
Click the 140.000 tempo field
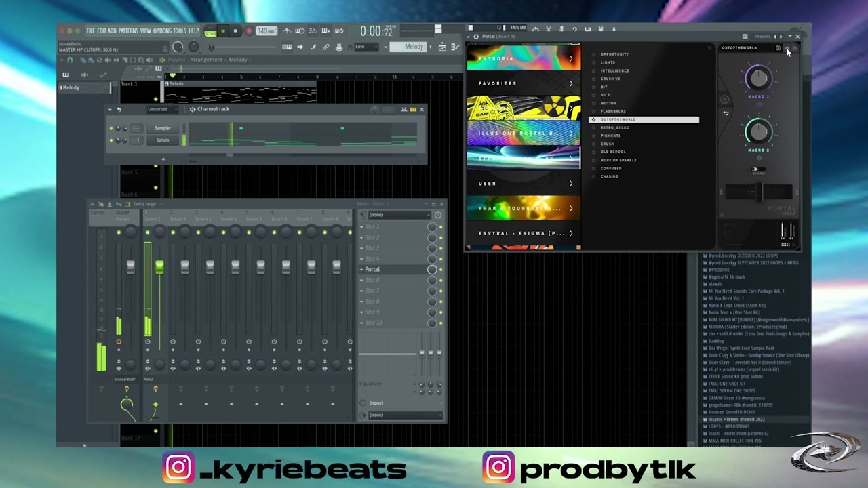click(x=266, y=31)
